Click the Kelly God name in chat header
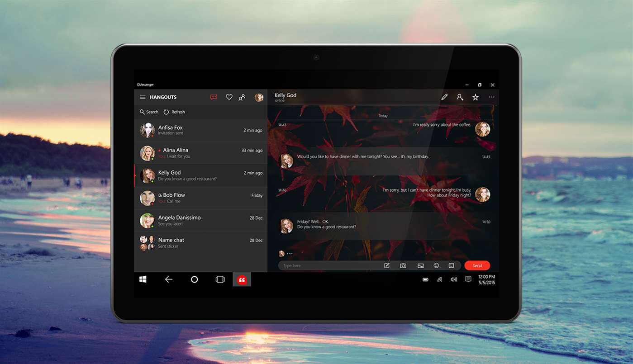Viewport: 633px width, 364px height. point(286,95)
